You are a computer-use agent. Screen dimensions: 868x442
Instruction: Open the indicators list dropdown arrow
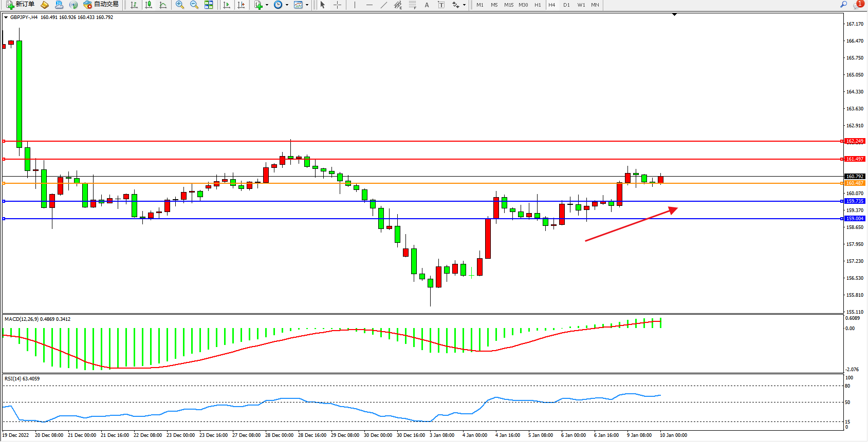267,5
